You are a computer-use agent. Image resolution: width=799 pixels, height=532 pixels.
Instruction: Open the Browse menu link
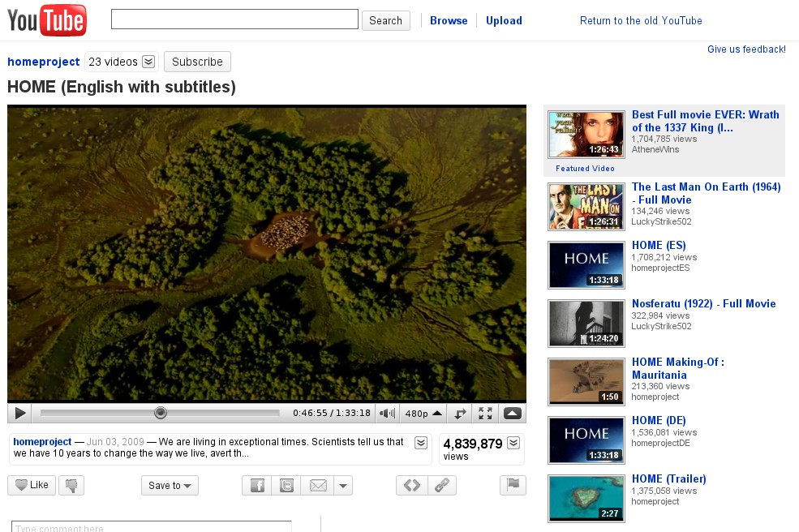[449, 20]
